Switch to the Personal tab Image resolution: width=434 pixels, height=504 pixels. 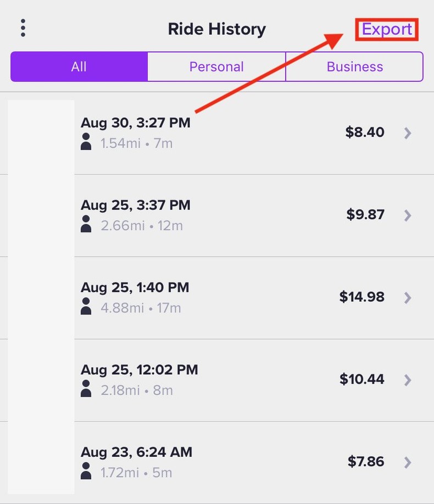pos(216,67)
